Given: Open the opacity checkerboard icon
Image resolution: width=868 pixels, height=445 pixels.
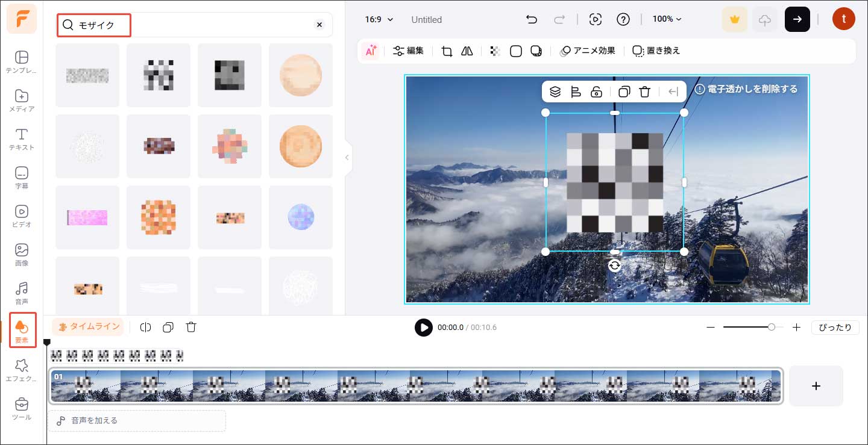Looking at the screenshot, I should point(495,51).
